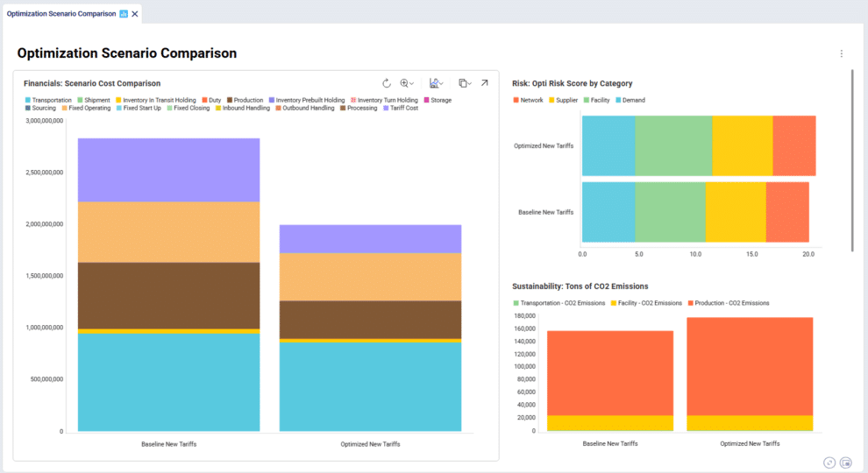Screen dimensions: 868x473
Task: Select Demand segment of Optimized risk bar
Action: point(608,146)
